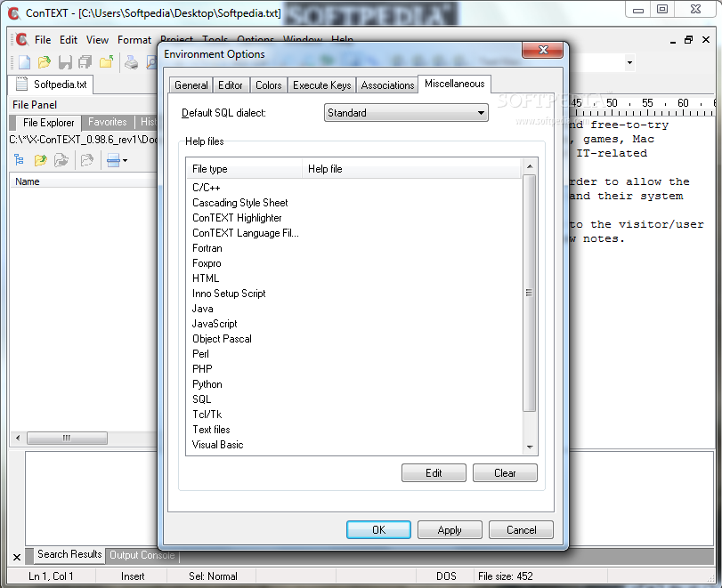Click the Clear button below help files list
The height and width of the screenshot is (588, 722).
click(x=505, y=473)
